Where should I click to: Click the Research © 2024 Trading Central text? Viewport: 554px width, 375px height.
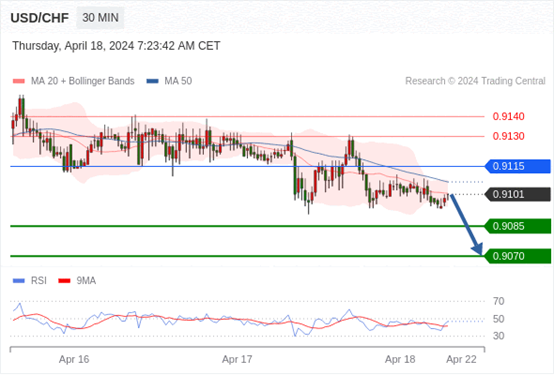(x=475, y=81)
